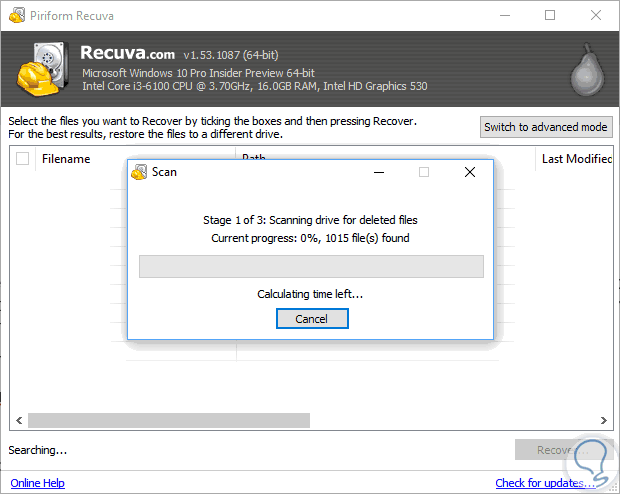Image resolution: width=620 pixels, height=494 pixels.
Task: Click the scan progress bar
Action: click(311, 266)
